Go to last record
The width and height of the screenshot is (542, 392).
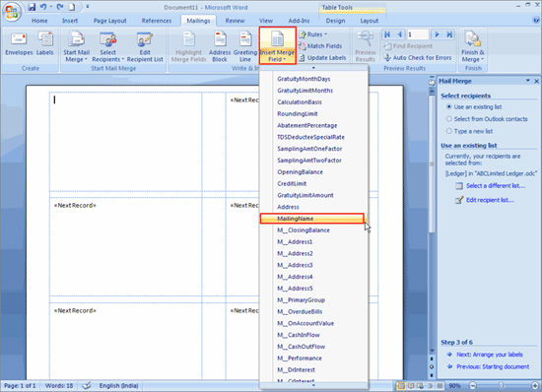tap(449, 34)
